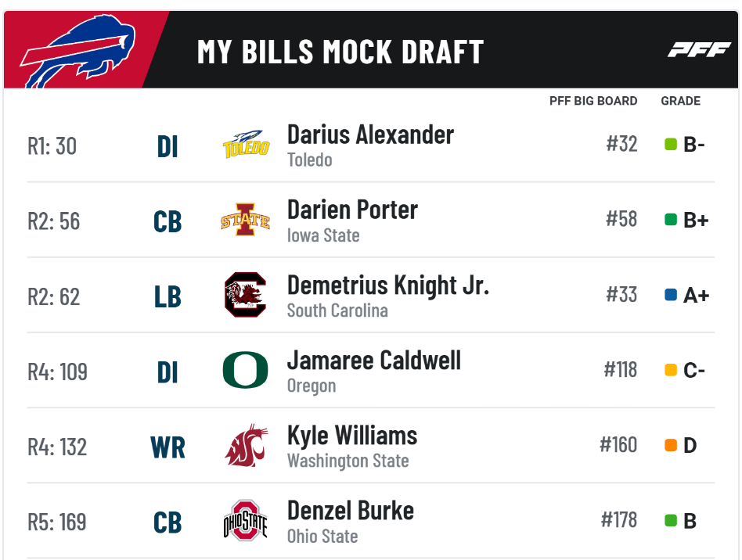742x560 pixels.
Task: Click the Iowa State school logo
Action: (245, 220)
